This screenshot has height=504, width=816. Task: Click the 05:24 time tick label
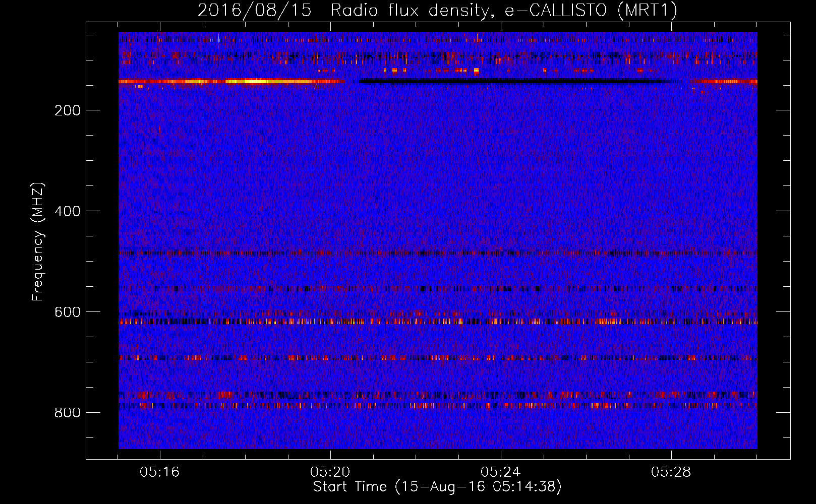(x=501, y=472)
